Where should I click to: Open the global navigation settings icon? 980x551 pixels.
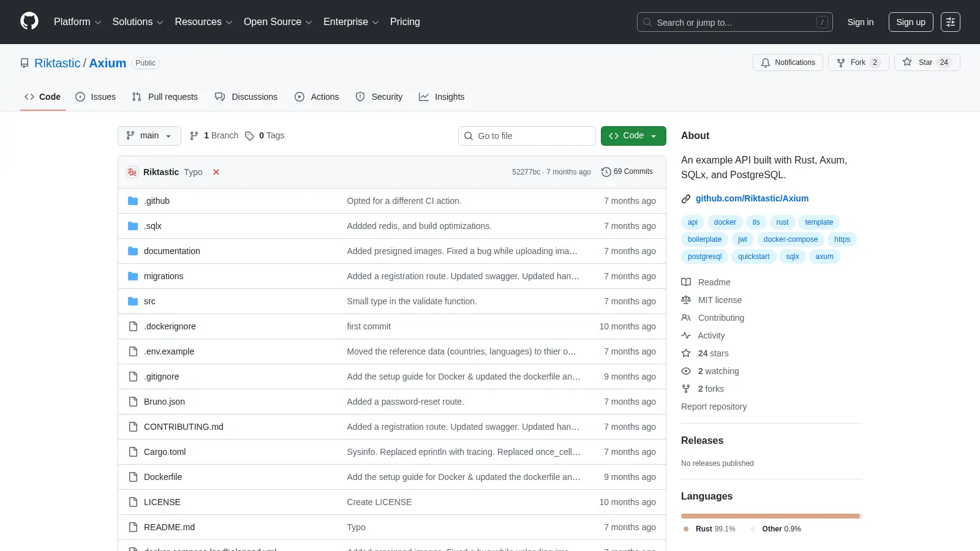pyautogui.click(x=951, y=22)
